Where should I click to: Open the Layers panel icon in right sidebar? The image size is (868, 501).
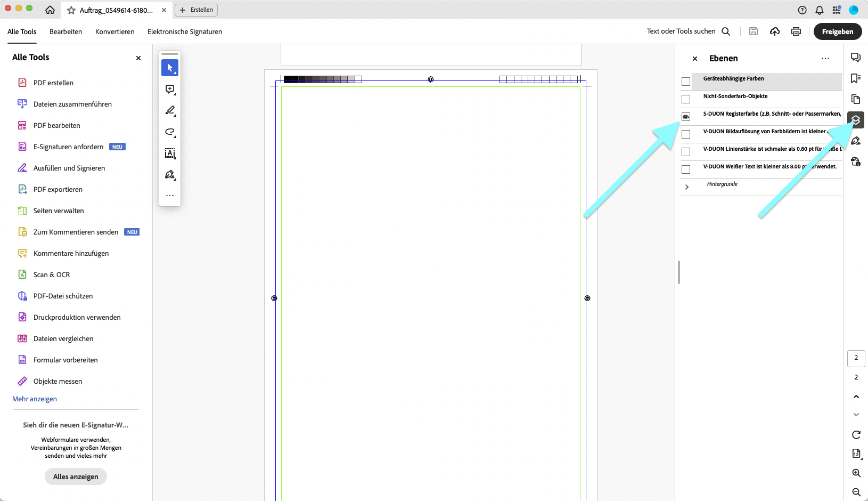(x=856, y=120)
